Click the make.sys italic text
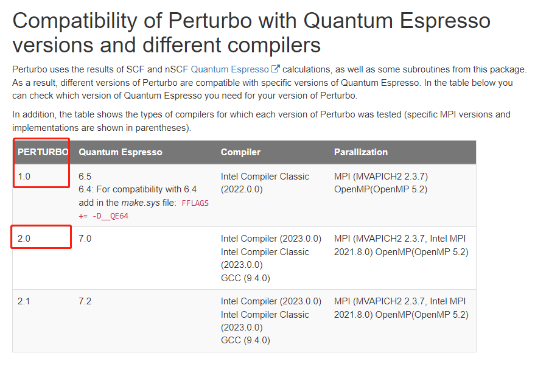The width and height of the screenshot is (549, 392). [141, 203]
